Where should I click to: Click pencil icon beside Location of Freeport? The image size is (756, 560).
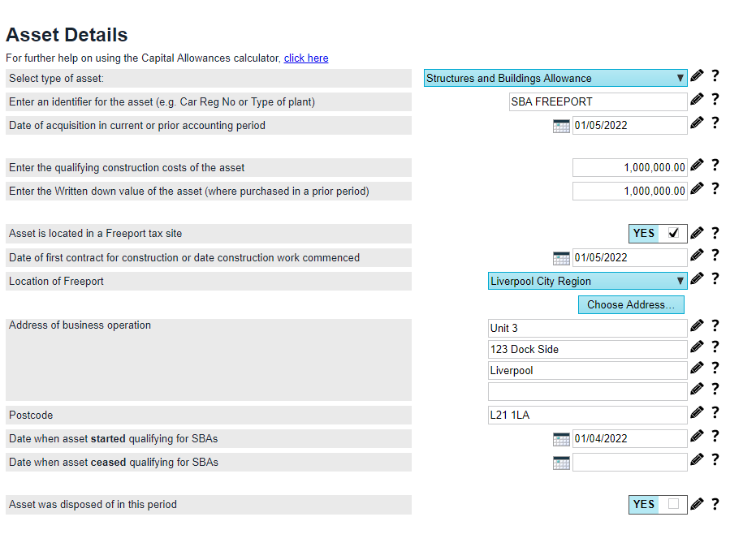coord(697,280)
